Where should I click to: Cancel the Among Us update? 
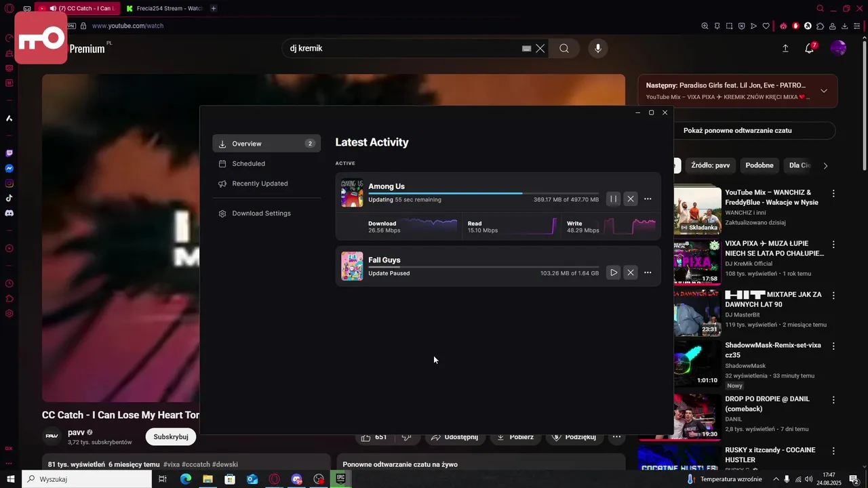pyautogui.click(x=631, y=199)
